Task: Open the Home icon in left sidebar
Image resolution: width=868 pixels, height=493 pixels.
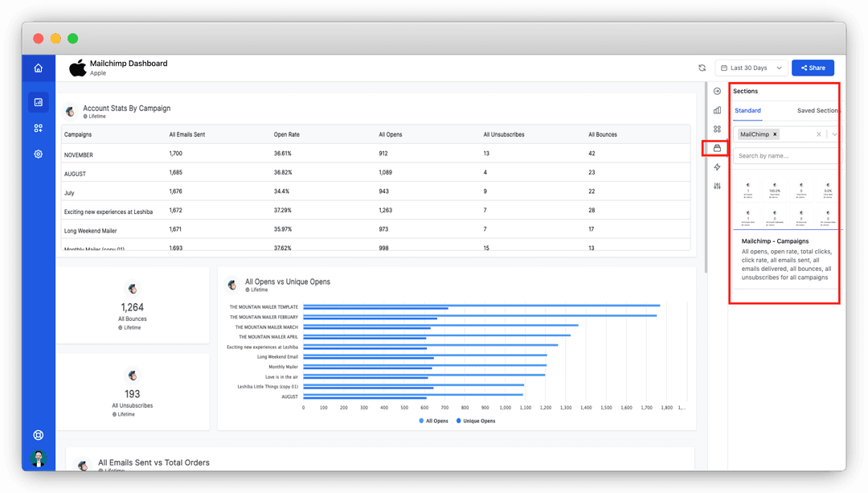Action: 39,68
